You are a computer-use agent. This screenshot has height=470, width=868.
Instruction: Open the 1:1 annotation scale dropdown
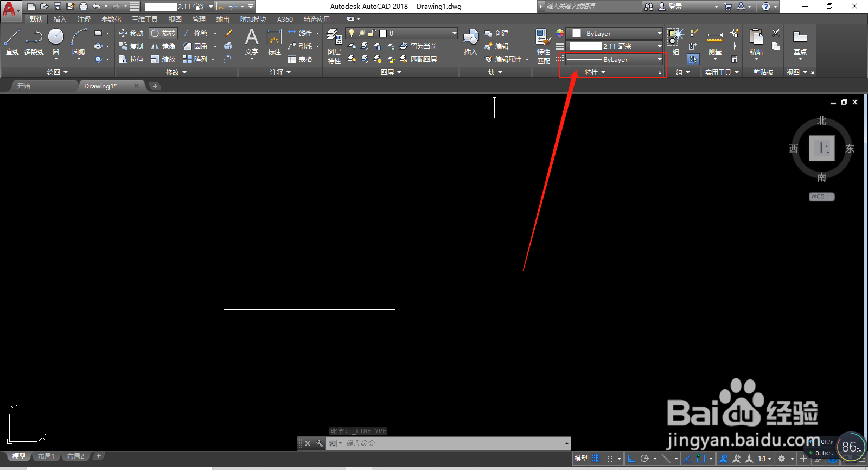[765, 459]
